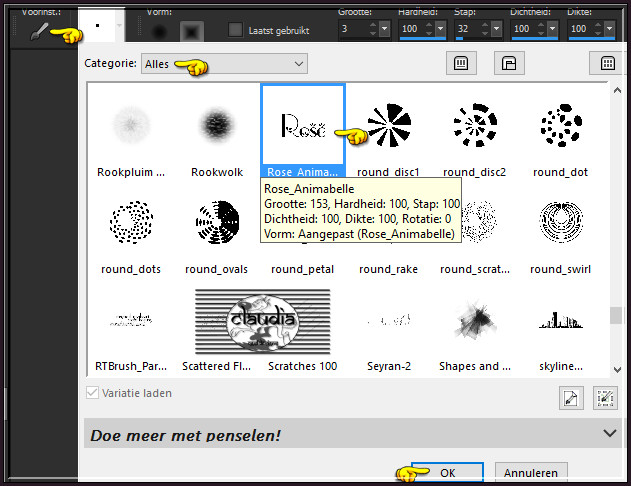The image size is (631, 486).
Task: Select the Rose_Animabelle brush
Action: click(x=303, y=131)
